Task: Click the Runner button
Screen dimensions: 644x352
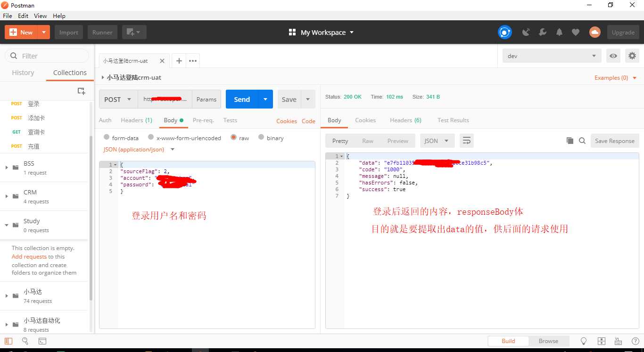Action: point(102,32)
